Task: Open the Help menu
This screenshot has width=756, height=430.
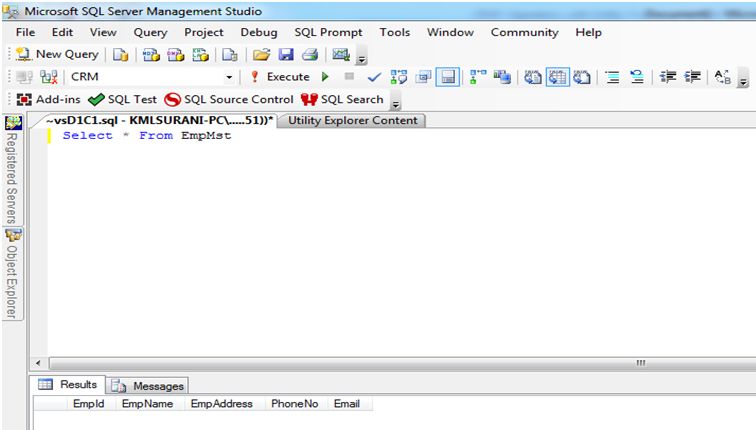Action: pyautogui.click(x=588, y=32)
